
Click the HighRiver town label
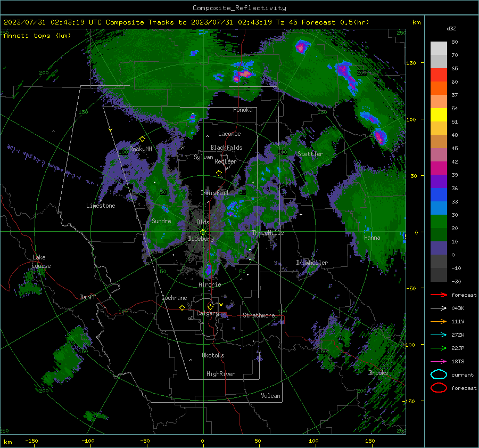pos(221,374)
